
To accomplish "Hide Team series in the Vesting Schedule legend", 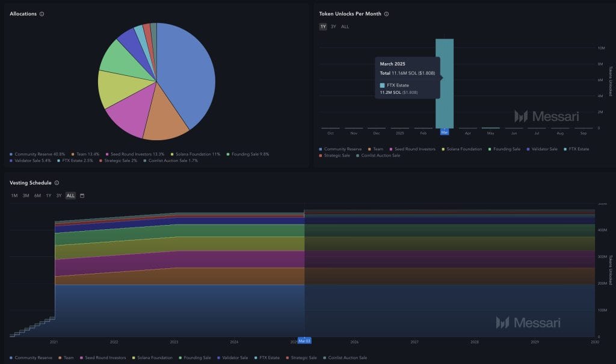I will (66, 357).
